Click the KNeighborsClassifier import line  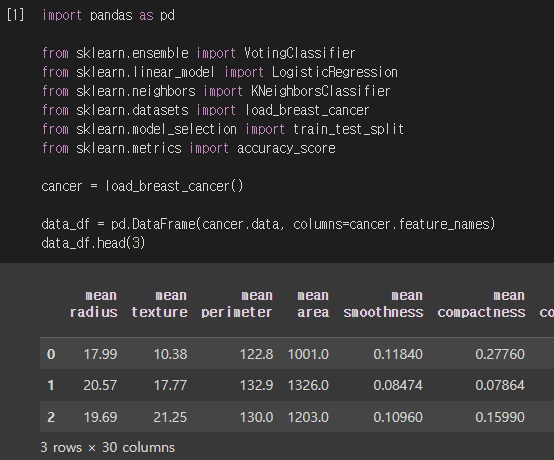(216, 91)
